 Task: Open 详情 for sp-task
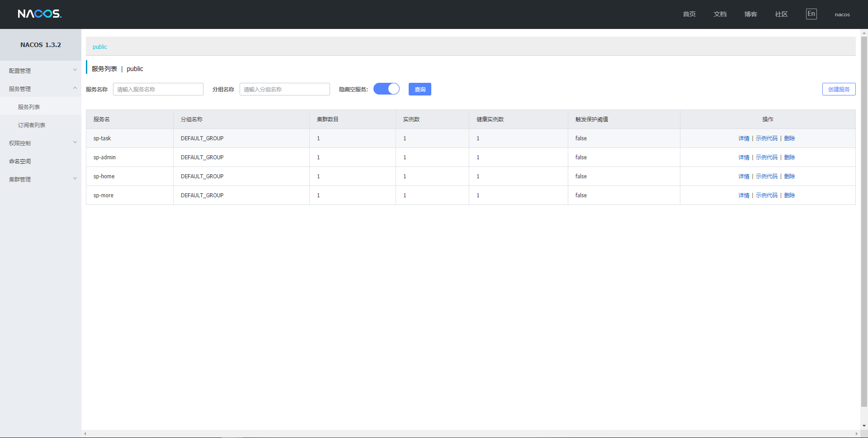click(744, 138)
